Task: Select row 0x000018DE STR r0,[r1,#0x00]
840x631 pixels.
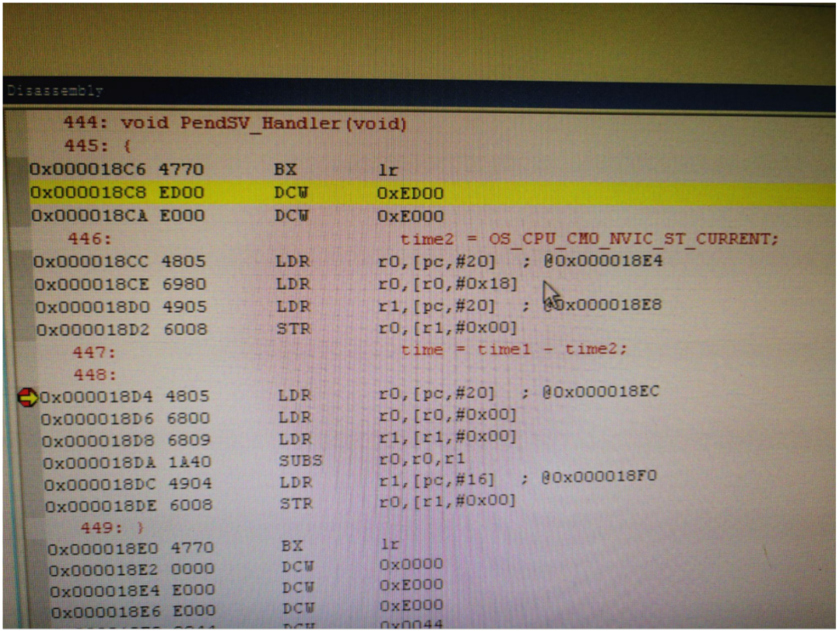Action: point(280,504)
